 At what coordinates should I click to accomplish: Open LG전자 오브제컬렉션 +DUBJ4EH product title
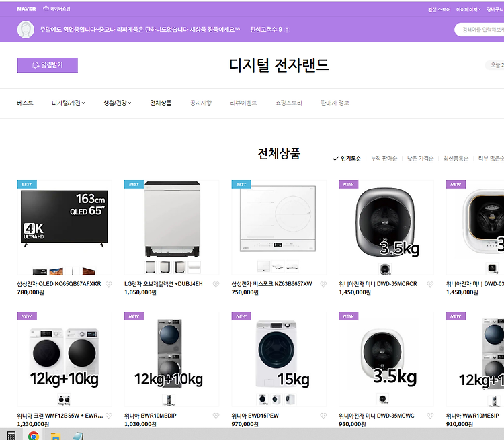click(163, 284)
